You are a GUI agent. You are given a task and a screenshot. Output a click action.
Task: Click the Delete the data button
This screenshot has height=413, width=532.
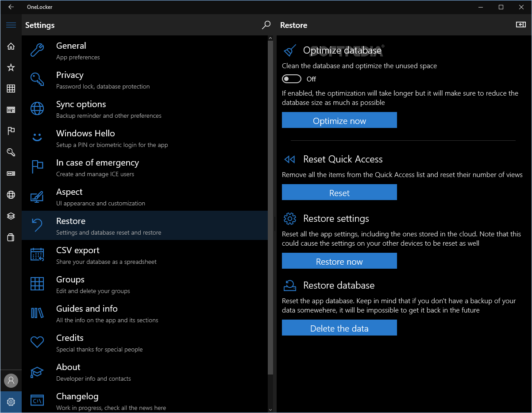(339, 328)
